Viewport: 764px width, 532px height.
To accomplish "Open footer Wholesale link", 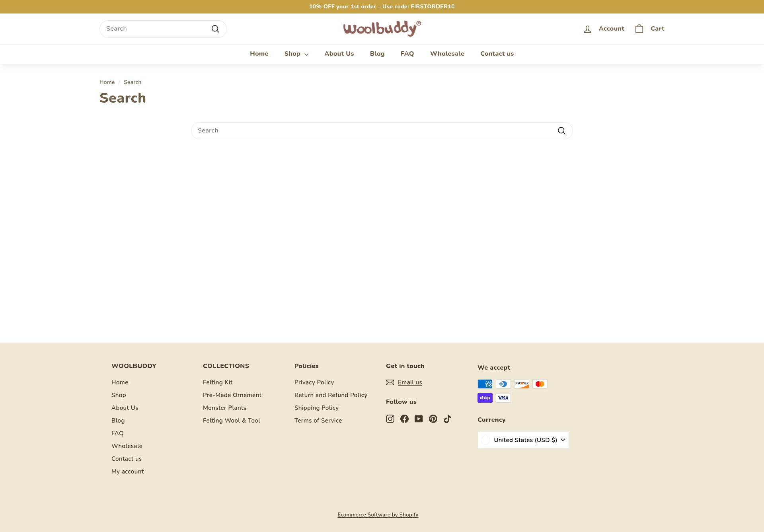I will (127, 446).
